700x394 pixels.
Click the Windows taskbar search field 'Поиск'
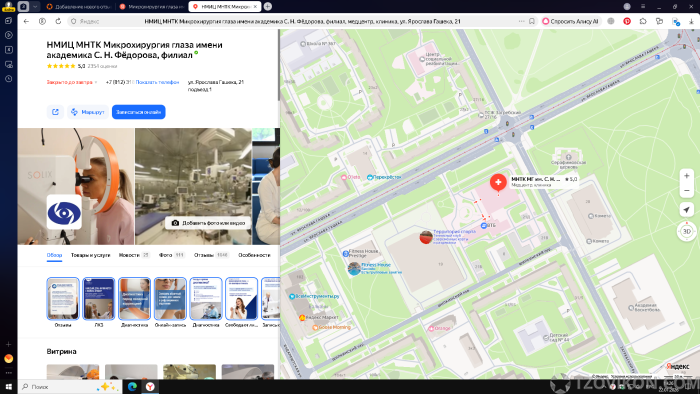pos(71,387)
